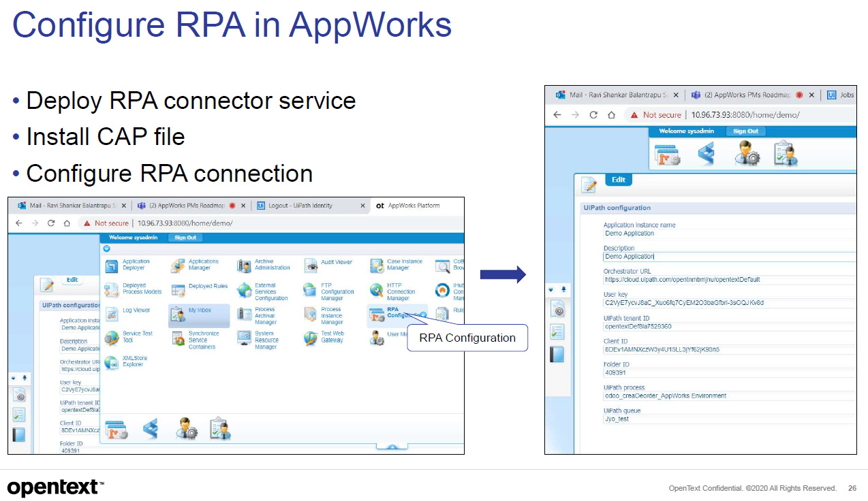Open the Application Deployer

133,263
